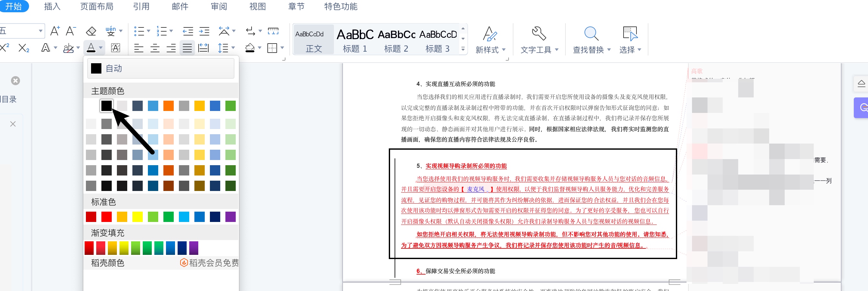The width and height of the screenshot is (868, 291).
Task: Expand the numbered list dropdown arrow
Action: click(171, 31)
